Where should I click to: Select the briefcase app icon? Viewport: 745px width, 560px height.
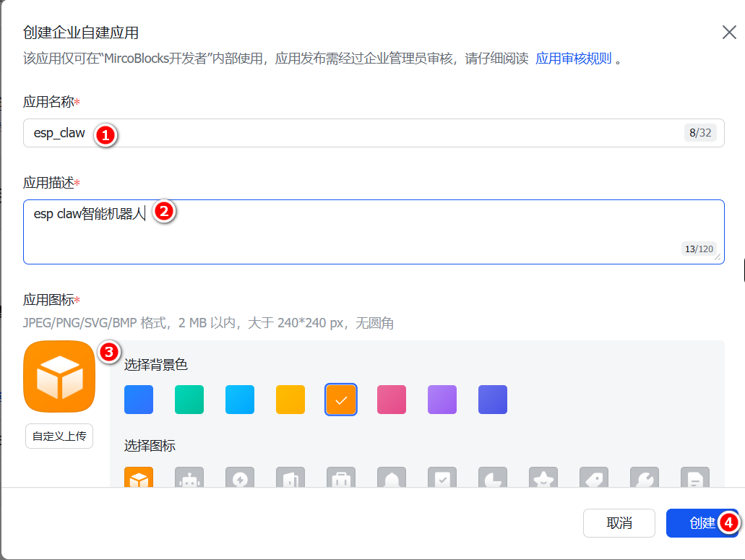click(341, 477)
